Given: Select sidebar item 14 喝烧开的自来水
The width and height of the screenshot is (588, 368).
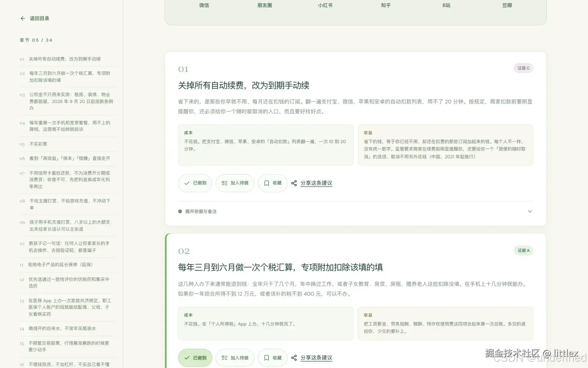Looking at the screenshot, I should 68,329.
